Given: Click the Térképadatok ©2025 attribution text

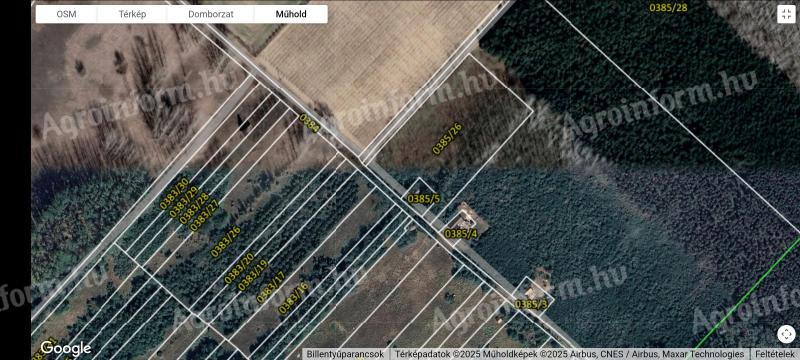Looking at the screenshot, I should pos(570,354).
